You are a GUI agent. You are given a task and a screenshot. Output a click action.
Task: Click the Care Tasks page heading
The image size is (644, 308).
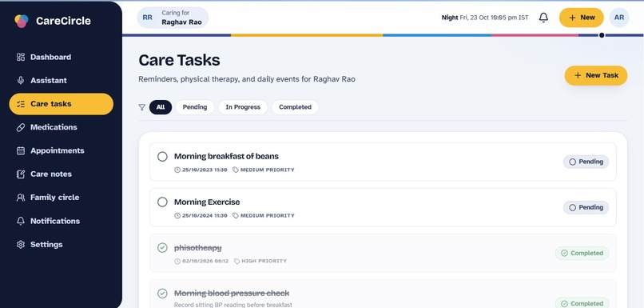click(x=179, y=60)
